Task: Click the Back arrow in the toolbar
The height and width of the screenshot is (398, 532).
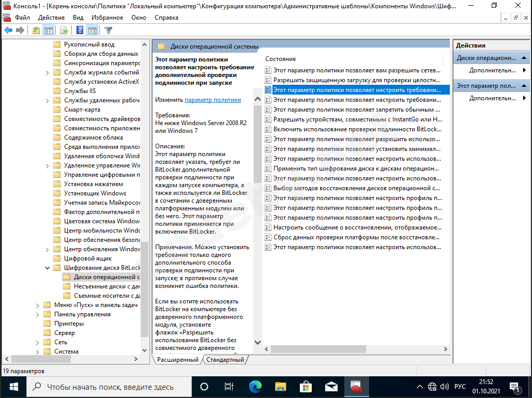Action: (x=8, y=30)
